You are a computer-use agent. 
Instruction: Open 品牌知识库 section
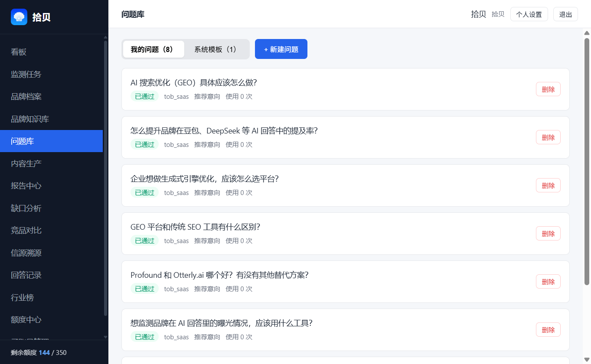[x=51, y=119]
